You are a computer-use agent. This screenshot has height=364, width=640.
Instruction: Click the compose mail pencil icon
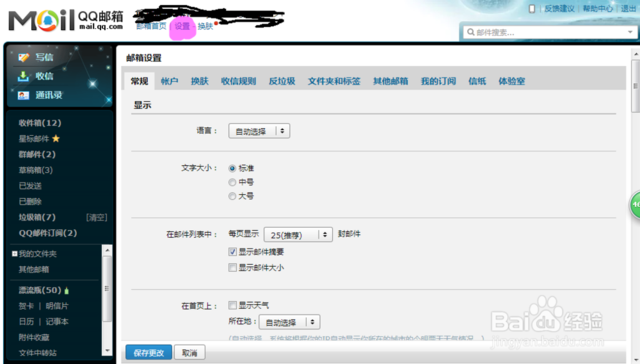click(x=24, y=58)
